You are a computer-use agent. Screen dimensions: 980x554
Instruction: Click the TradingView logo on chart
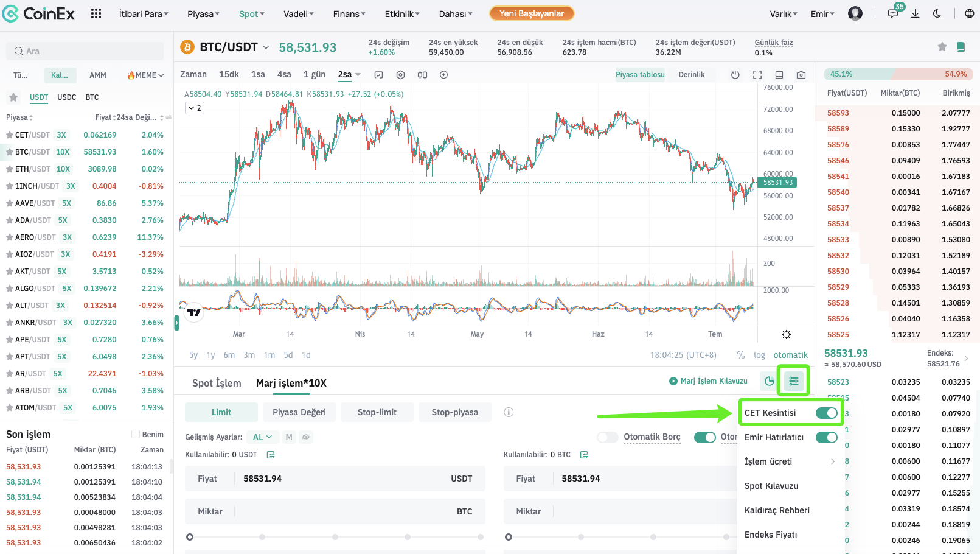tap(193, 312)
